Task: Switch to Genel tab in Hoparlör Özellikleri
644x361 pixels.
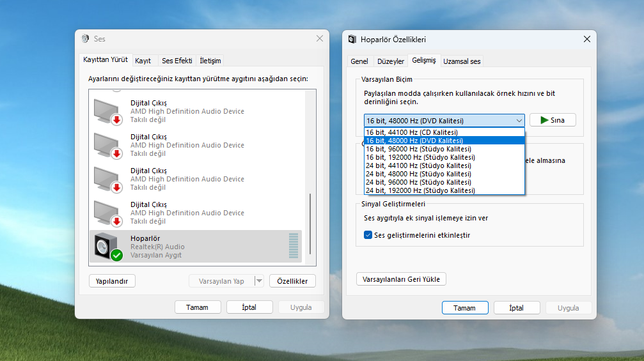Action: (x=359, y=61)
